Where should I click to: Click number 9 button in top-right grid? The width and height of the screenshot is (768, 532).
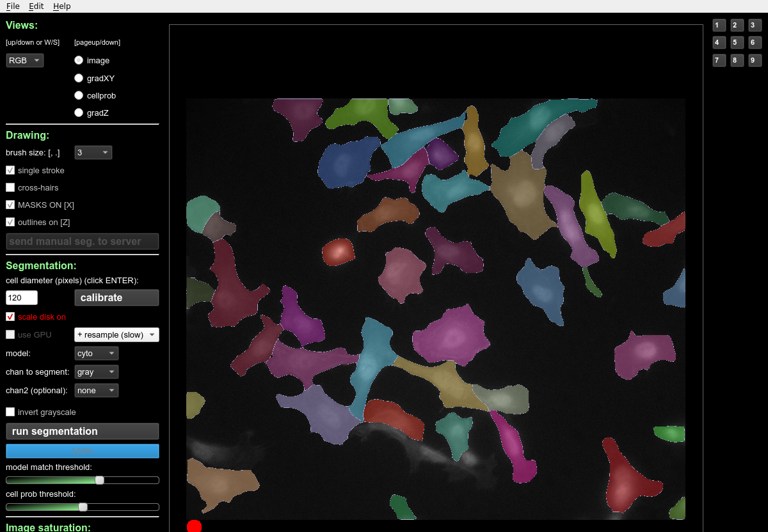click(x=755, y=61)
